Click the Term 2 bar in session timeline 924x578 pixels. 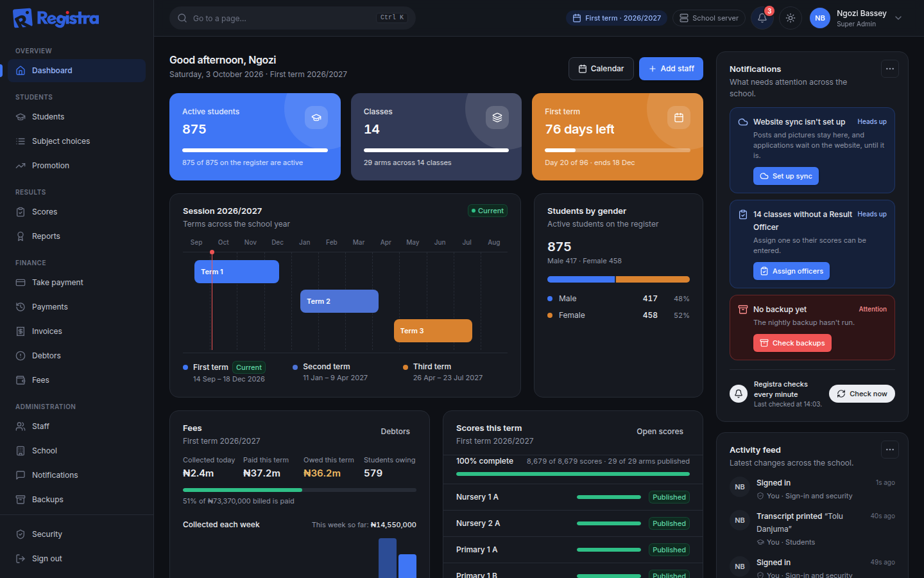click(x=339, y=301)
